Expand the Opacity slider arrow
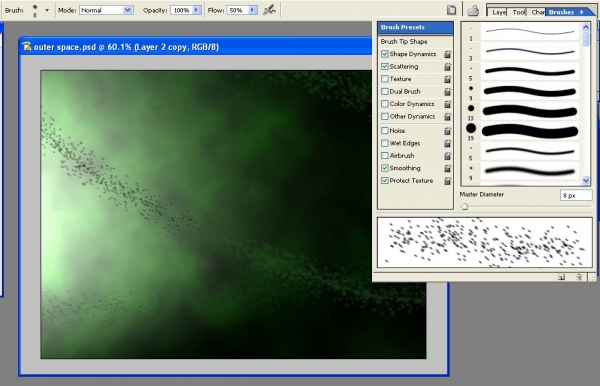Image resolution: width=600 pixels, height=386 pixels. [196, 10]
